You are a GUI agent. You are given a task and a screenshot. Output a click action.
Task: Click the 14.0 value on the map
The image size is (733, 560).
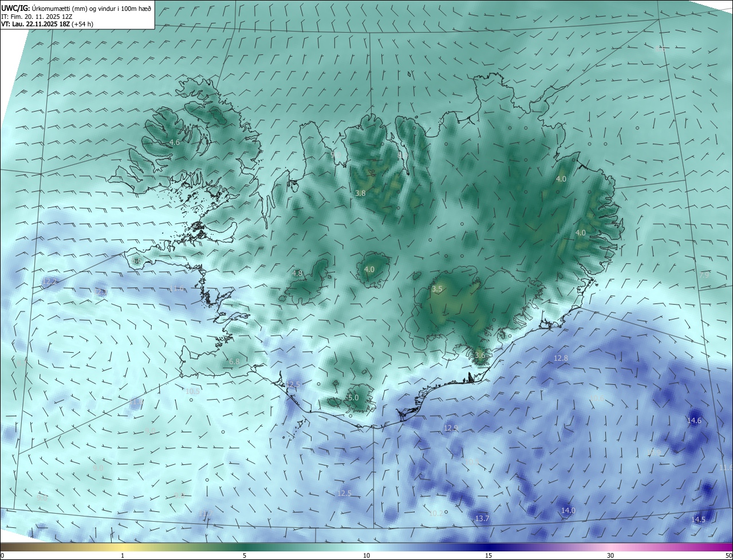point(568,510)
